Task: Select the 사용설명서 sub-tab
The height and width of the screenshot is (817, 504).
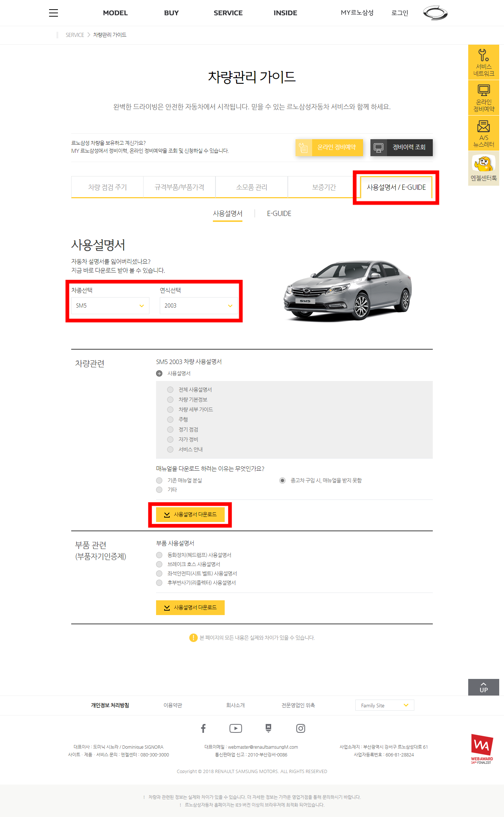Action: pos(228,213)
